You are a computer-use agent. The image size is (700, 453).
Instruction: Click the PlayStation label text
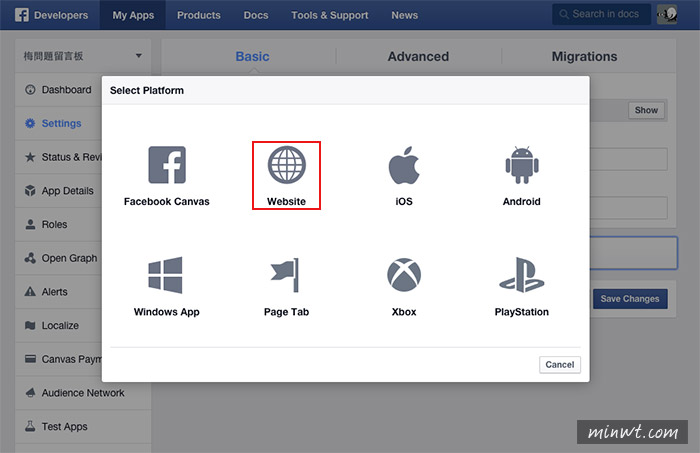(521, 312)
